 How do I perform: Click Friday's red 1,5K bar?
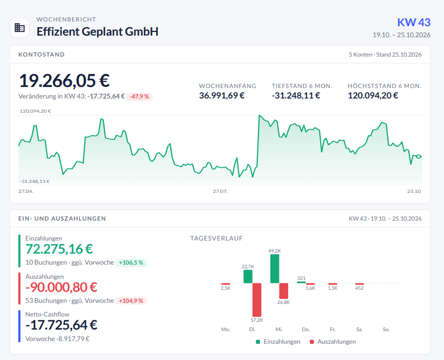333,284
